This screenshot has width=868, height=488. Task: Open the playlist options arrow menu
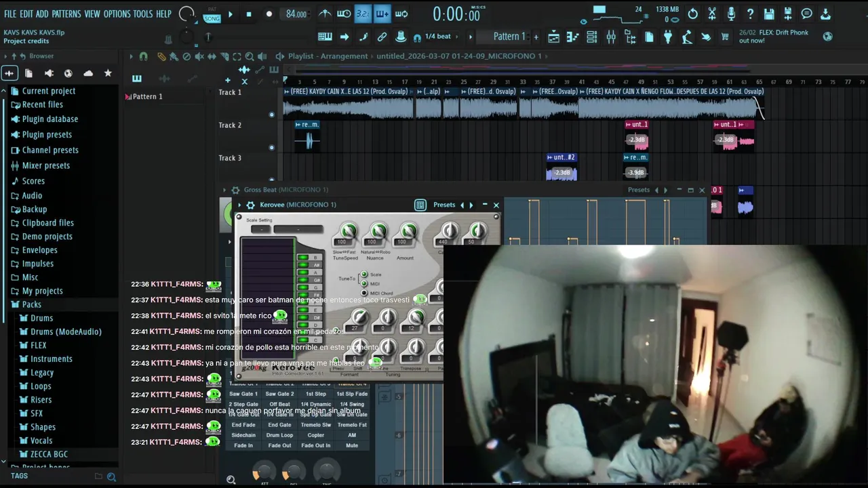[132, 56]
